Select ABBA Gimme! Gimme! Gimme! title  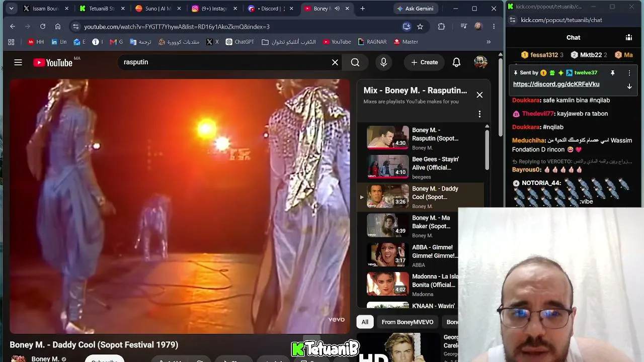coord(435,251)
